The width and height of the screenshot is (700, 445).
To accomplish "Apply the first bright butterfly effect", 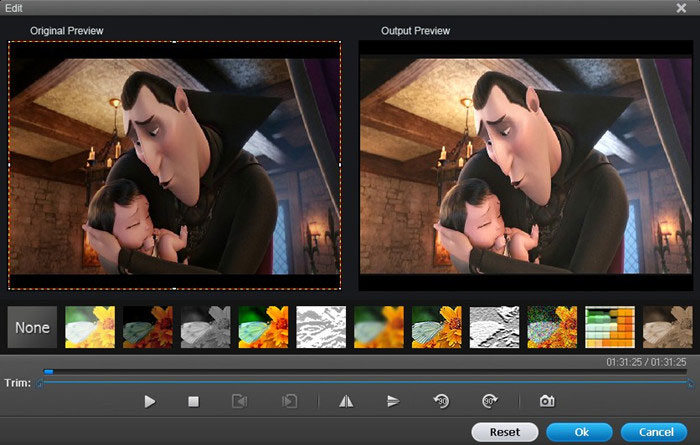I will 90,327.
